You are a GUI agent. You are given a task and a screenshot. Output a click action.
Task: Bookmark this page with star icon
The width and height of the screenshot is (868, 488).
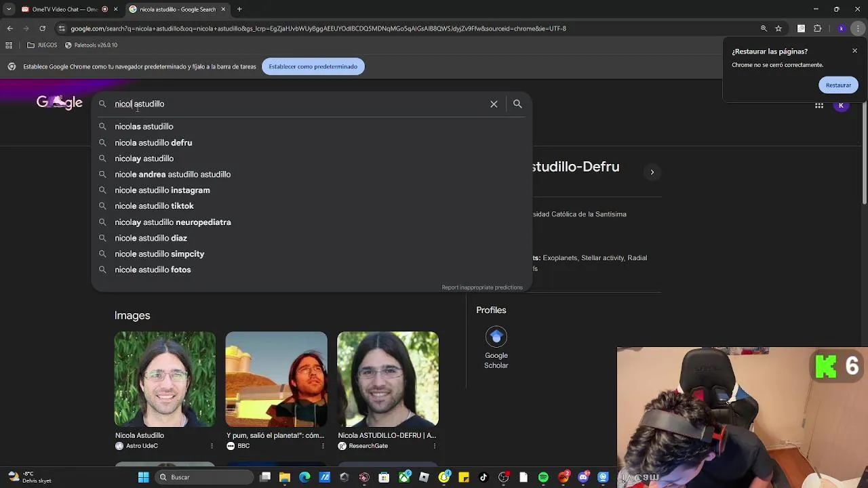(x=778, y=28)
